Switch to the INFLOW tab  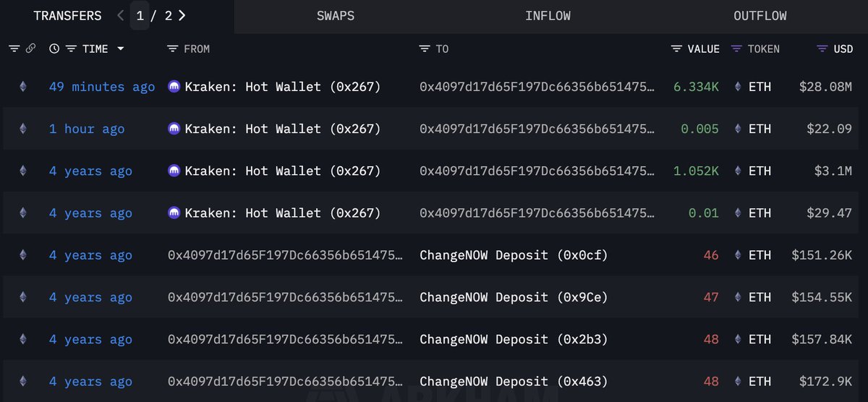click(548, 16)
